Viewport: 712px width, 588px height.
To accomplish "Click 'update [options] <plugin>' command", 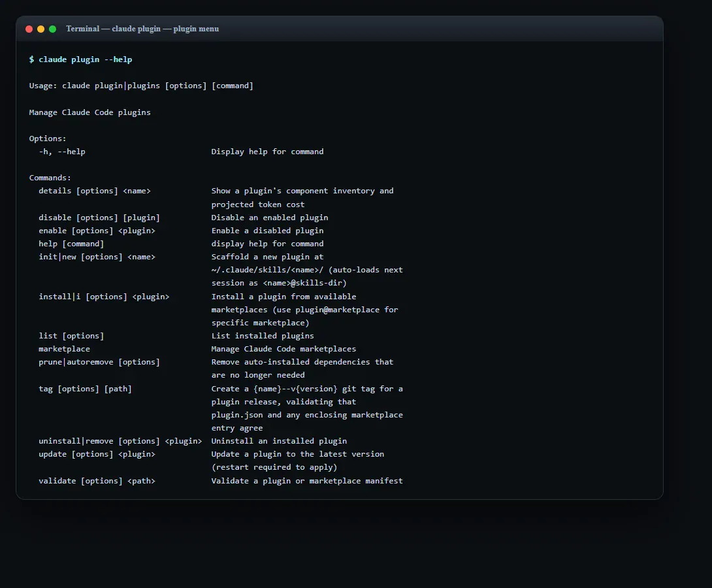I will (x=97, y=454).
